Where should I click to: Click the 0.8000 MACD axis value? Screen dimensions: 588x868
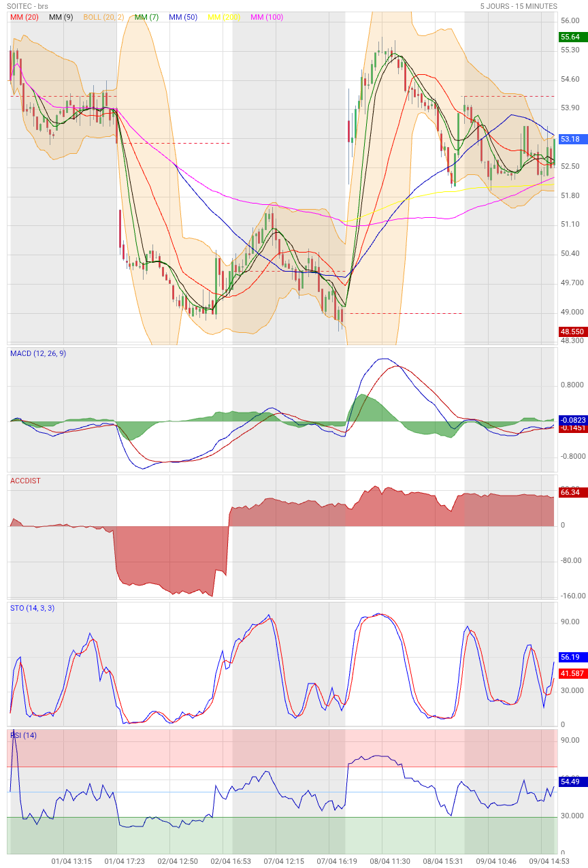(x=572, y=386)
